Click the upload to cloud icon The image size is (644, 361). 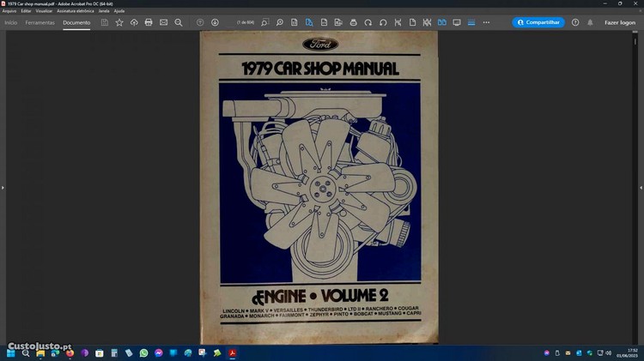134,22
